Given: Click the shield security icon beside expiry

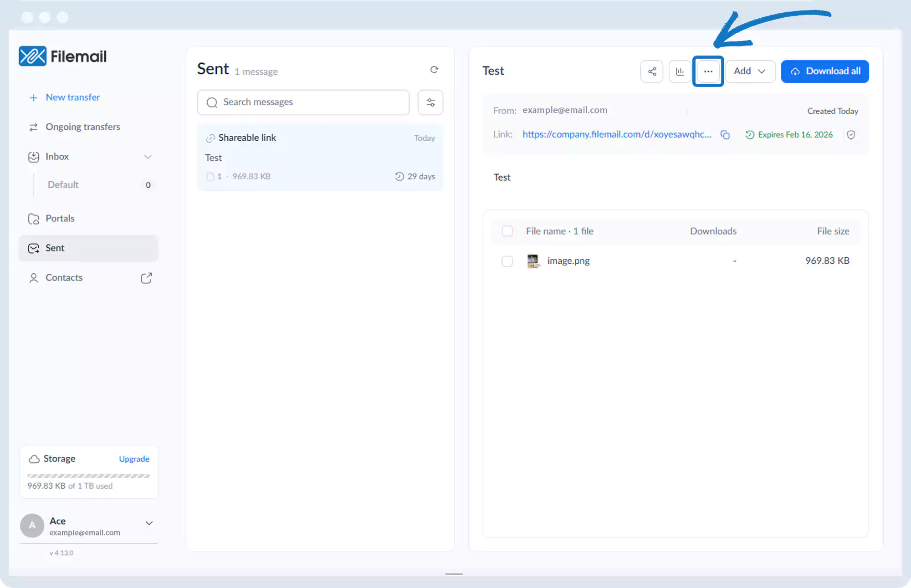Looking at the screenshot, I should click(x=851, y=135).
